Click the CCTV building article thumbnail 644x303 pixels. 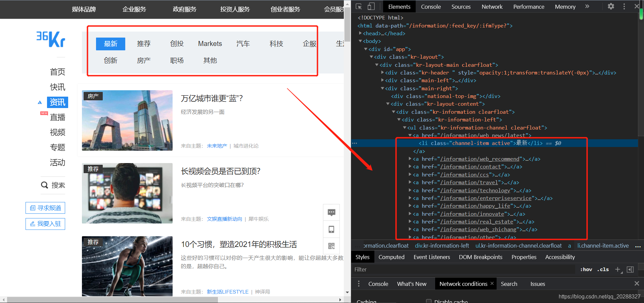127,120
